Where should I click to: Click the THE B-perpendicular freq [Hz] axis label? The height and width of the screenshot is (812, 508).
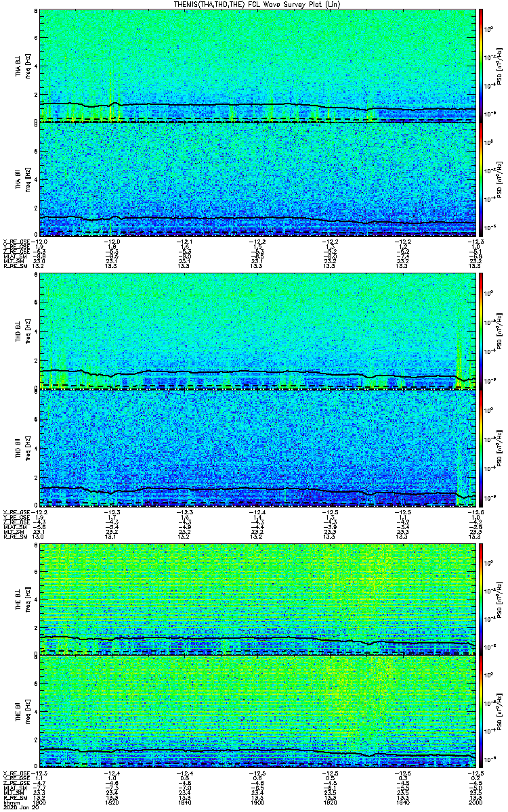tap(28, 599)
